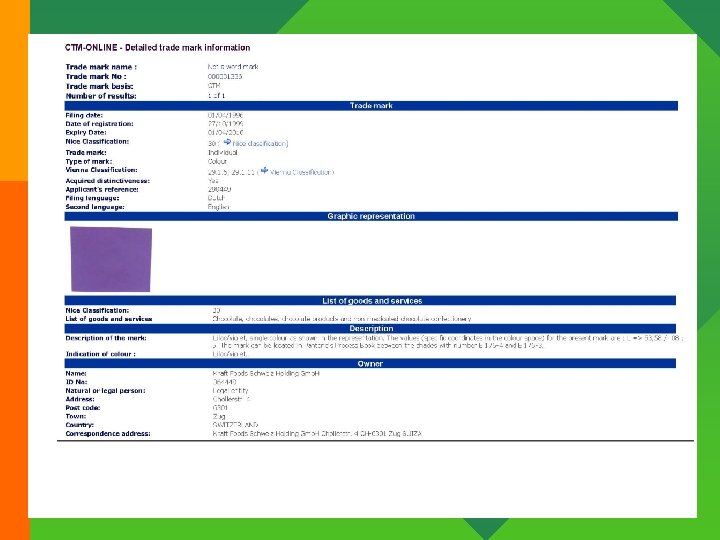Open the Vienna Classification link
This screenshot has height=540, width=720.
[301, 172]
